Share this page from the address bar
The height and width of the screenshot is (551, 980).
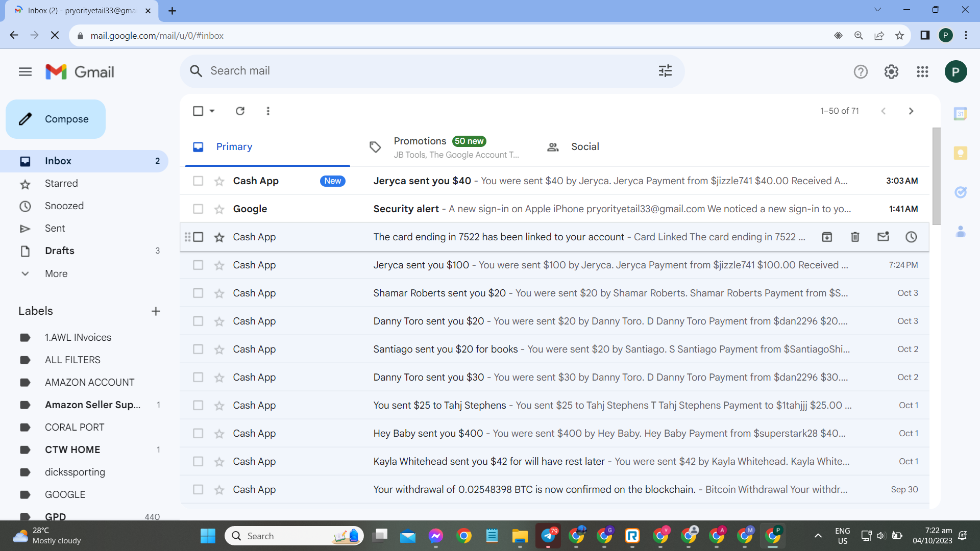(x=879, y=36)
